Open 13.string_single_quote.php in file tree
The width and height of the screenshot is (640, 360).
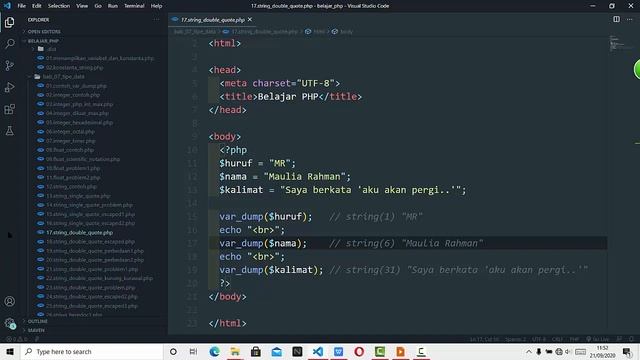pyautogui.click(x=78, y=196)
